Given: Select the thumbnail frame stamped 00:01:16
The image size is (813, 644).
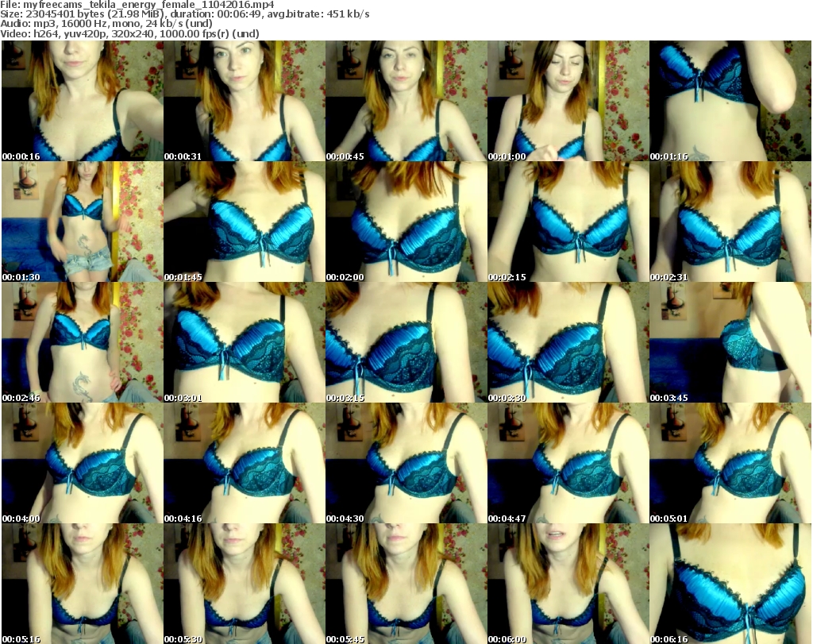Looking at the screenshot, I should pyautogui.click(x=730, y=101).
